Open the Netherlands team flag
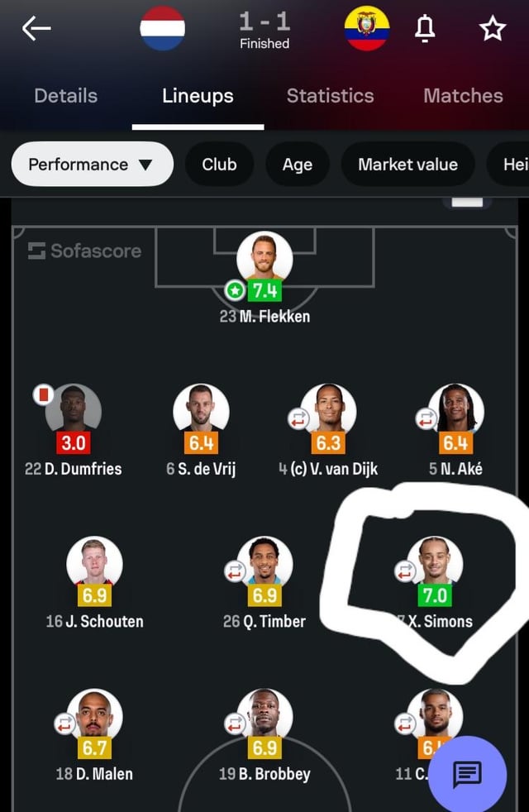The height and width of the screenshot is (812, 529). pyautogui.click(x=163, y=28)
